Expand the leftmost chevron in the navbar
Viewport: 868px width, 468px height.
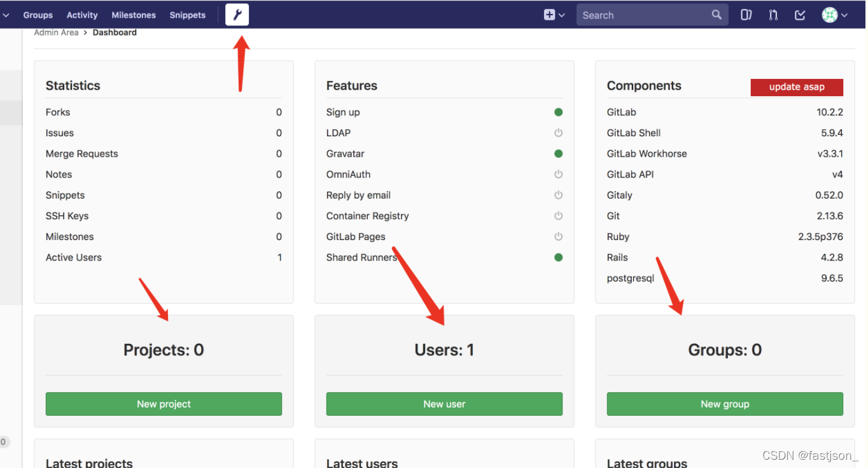pos(7,14)
